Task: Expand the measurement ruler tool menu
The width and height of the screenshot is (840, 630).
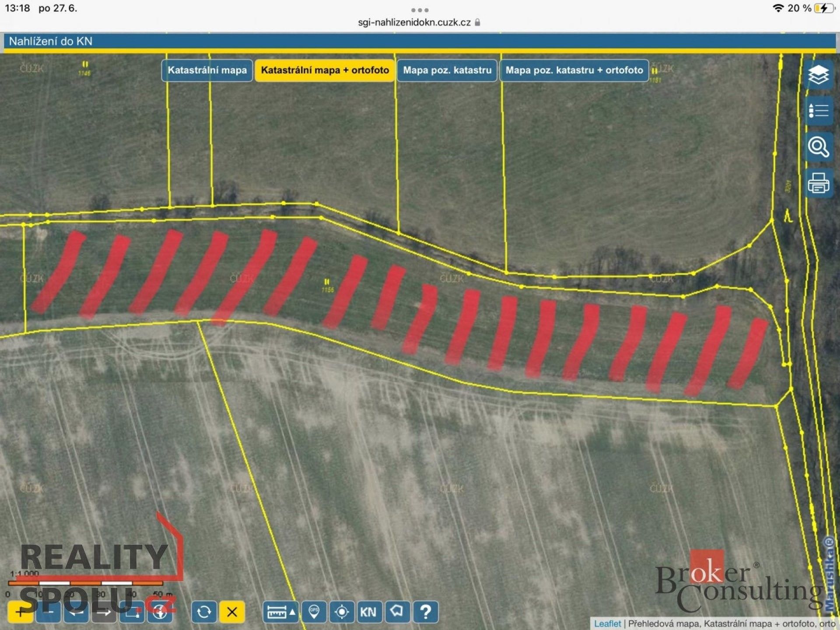Action: (280, 612)
